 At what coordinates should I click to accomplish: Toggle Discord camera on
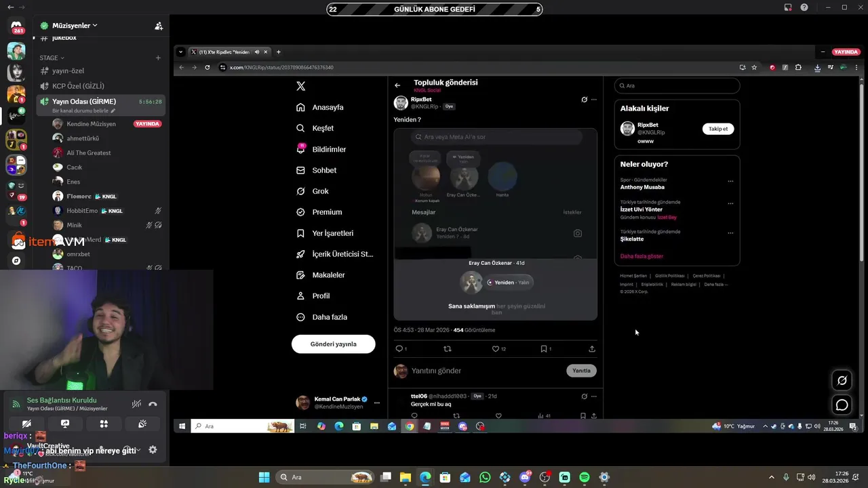[x=26, y=424]
